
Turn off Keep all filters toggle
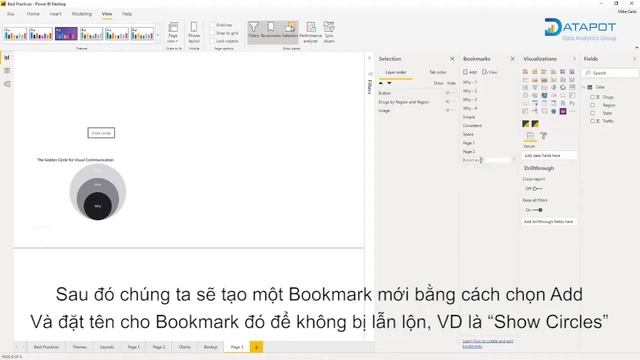[538, 210]
